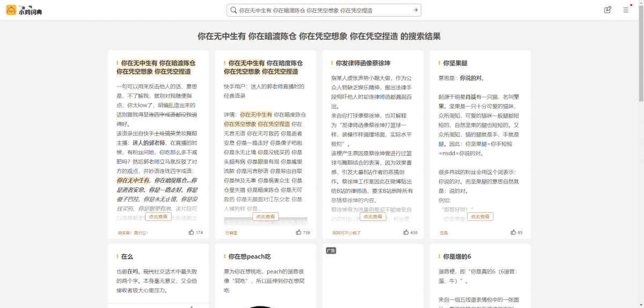Screen dimensions: 644x308
Task: Click the bold 在吗 keyword
Action: point(131,271)
